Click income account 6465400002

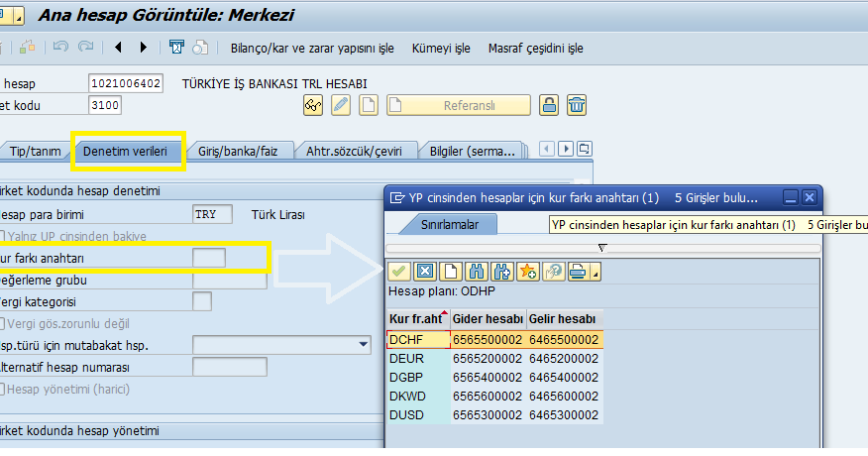(564, 378)
